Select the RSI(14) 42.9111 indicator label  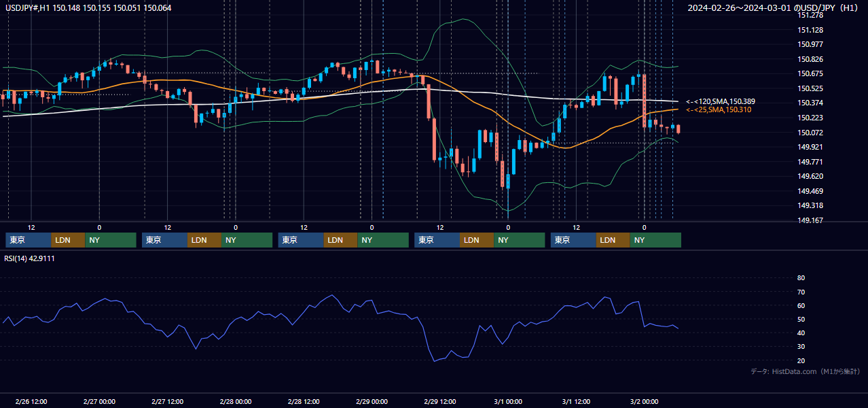pyautogui.click(x=30, y=258)
